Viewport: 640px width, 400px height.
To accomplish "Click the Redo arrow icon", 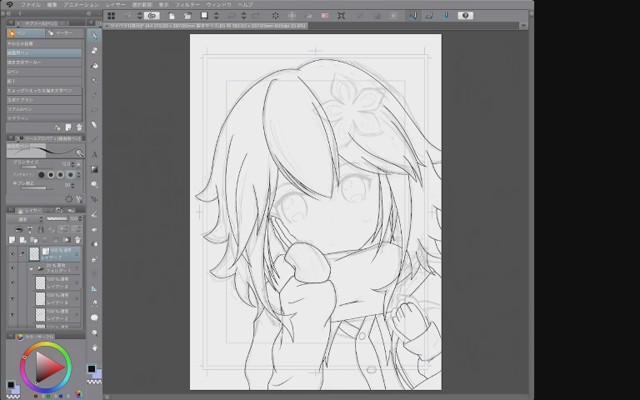I will [256, 16].
